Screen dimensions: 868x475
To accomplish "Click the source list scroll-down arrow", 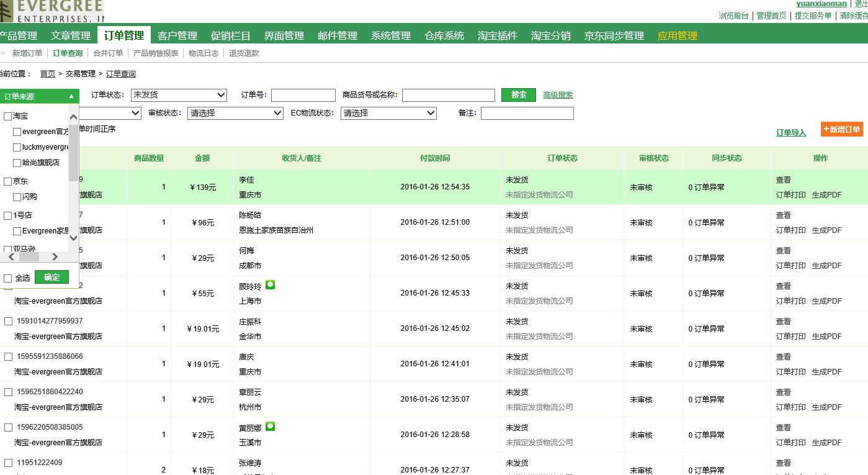I will pos(73,238).
